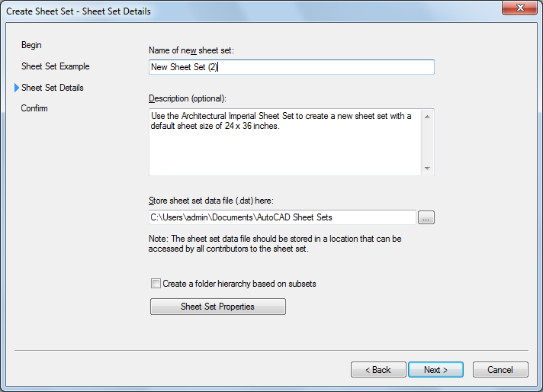
Task: Close the Create Sheet Set dialog
Action: tap(522, 8)
